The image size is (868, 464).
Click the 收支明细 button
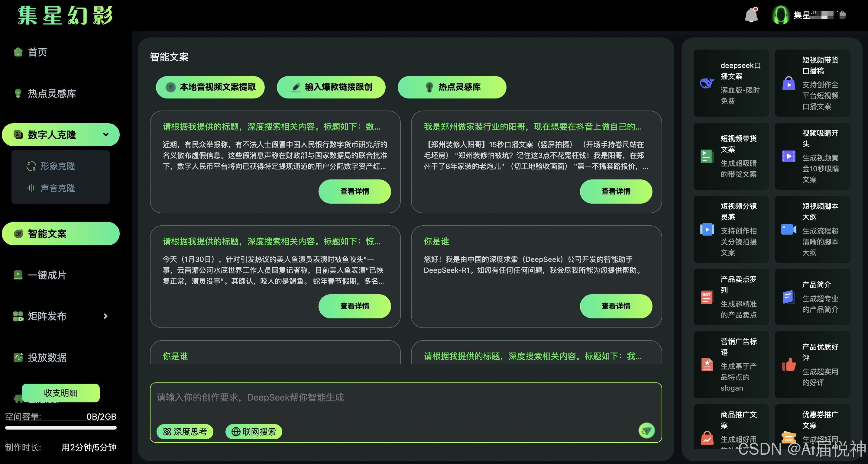tap(61, 393)
